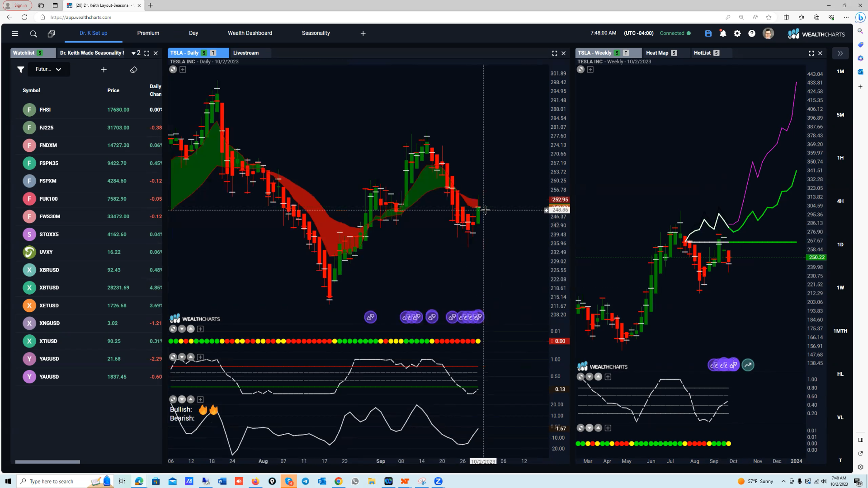Image resolution: width=868 pixels, height=488 pixels.
Task: Switch to Premium layout tab
Action: (148, 33)
